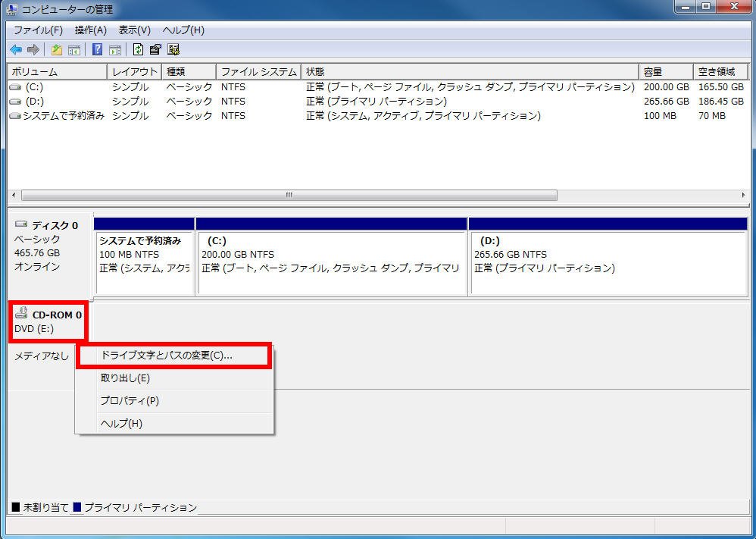
Task: Sort by the 空き領域 column header
Action: tap(720, 72)
